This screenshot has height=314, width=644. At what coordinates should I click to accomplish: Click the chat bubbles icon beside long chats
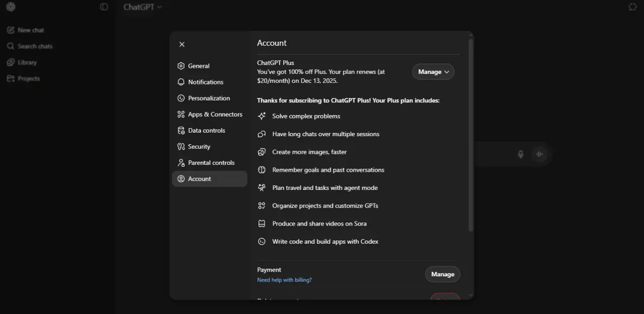pos(262,134)
